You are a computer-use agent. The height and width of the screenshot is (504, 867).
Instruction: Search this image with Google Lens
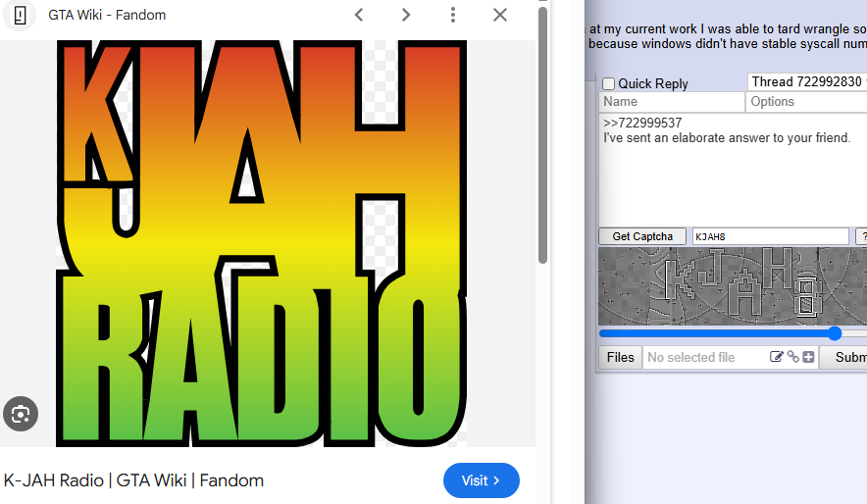pos(21,414)
